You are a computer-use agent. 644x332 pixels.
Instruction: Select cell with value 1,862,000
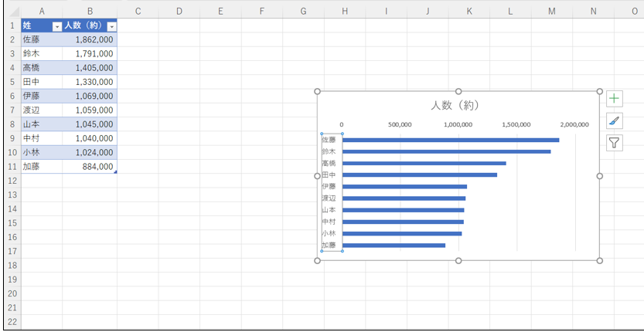(90, 39)
